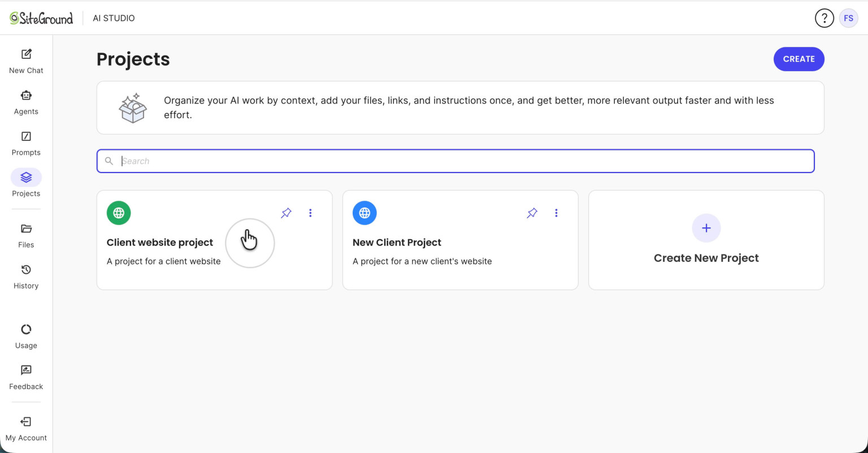Screen dimensions: 868x453
Task: Click the blue CREATE button
Action: click(798, 59)
